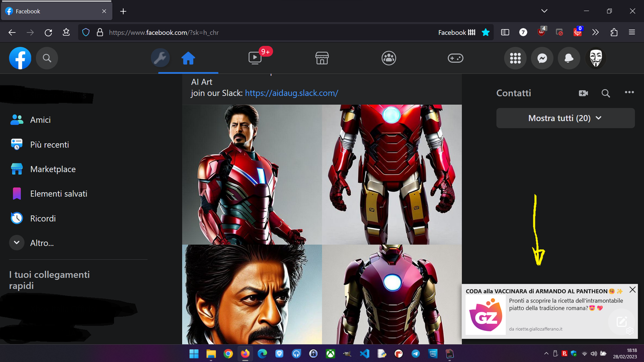Open notification settings gear in the popup
644x362 pixels.
point(629,331)
